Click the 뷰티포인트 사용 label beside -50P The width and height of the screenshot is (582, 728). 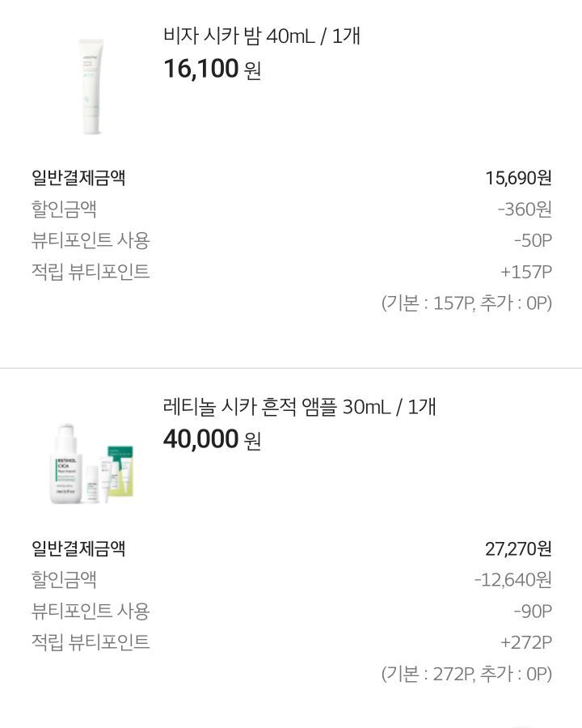[91, 240]
